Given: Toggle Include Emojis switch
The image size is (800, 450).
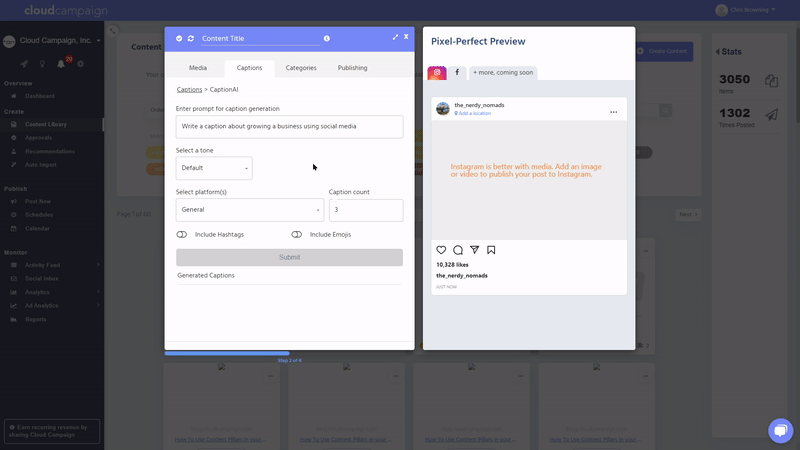Looking at the screenshot, I should click(x=296, y=235).
